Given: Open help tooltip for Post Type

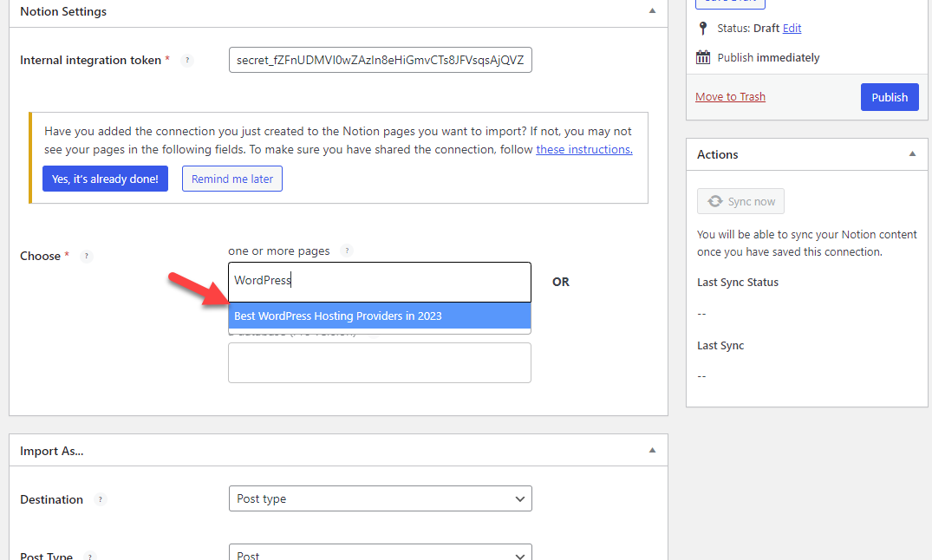Looking at the screenshot, I should tap(90, 557).
